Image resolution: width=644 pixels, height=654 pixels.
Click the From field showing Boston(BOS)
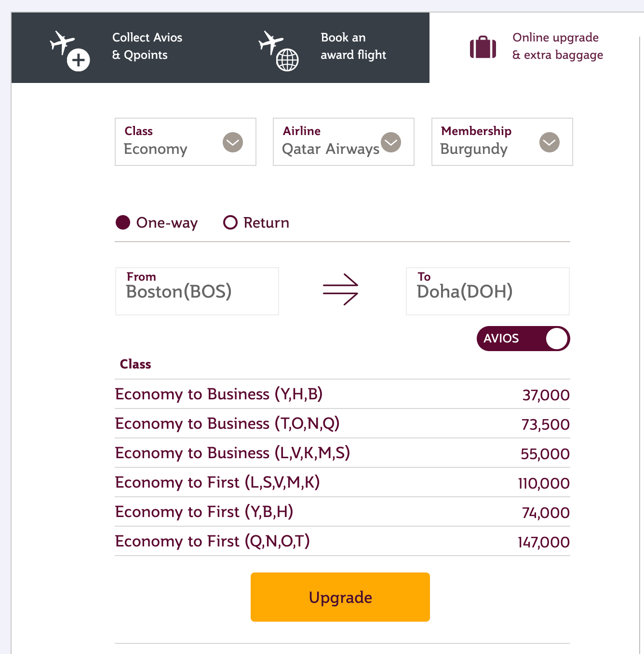pyautogui.click(x=197, y=291)
